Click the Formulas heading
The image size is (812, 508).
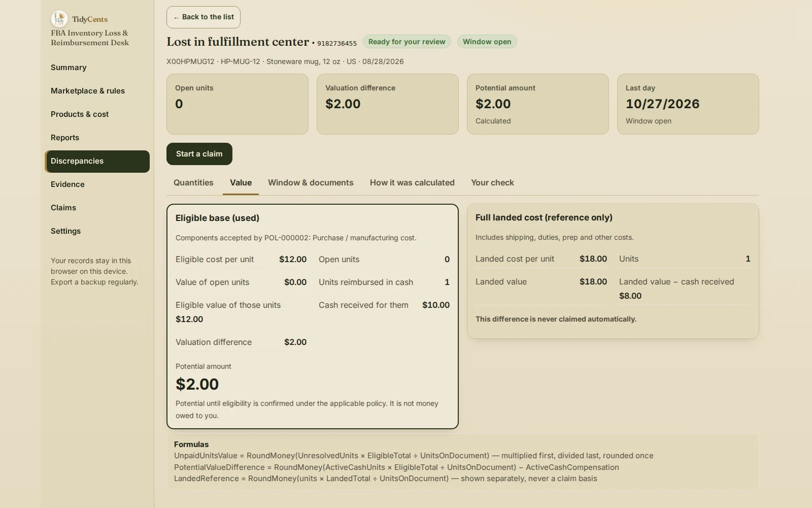pos(191,444)
